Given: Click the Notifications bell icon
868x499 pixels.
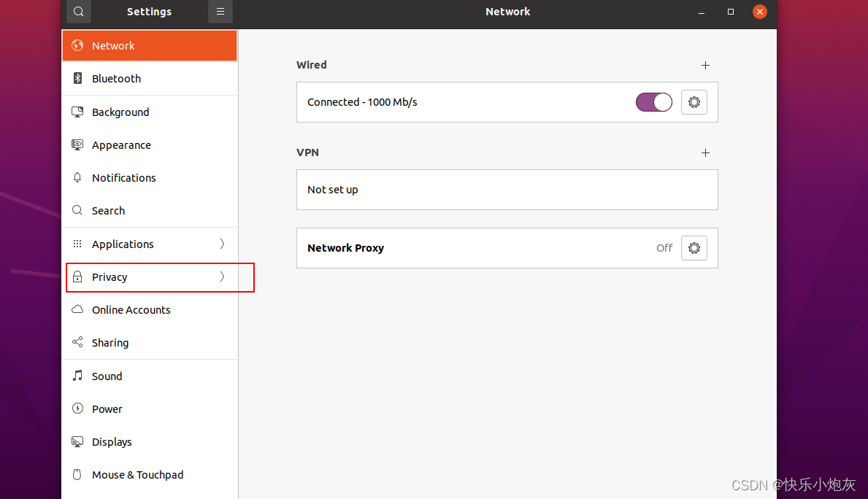Looking at the screenshot, I should (77, 177).
